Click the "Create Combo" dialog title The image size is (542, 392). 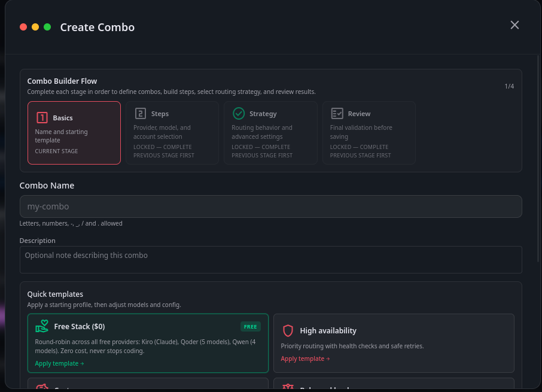coord(98,27)
